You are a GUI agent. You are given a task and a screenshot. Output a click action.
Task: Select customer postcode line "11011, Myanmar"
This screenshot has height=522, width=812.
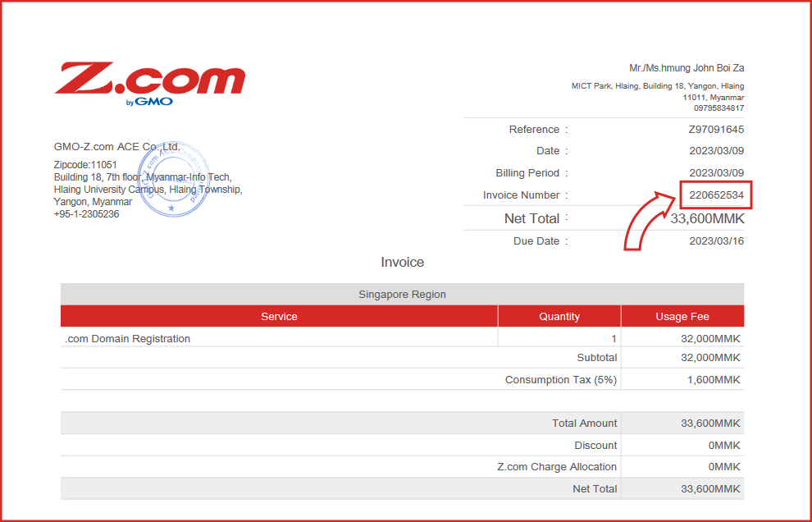(713, 98)
